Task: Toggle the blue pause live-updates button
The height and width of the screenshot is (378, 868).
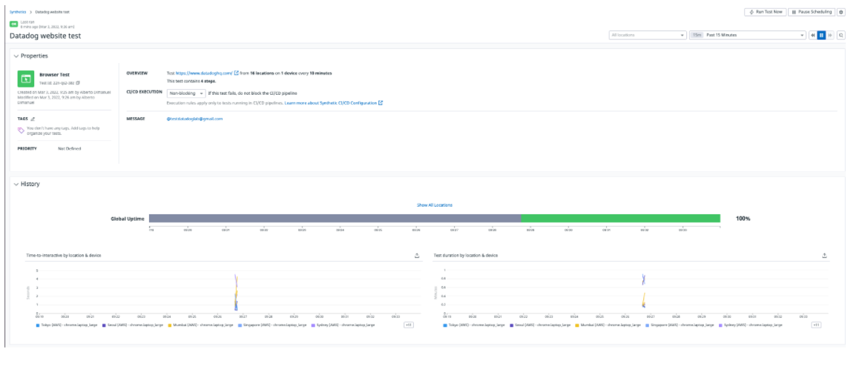Action: (821, 35)
